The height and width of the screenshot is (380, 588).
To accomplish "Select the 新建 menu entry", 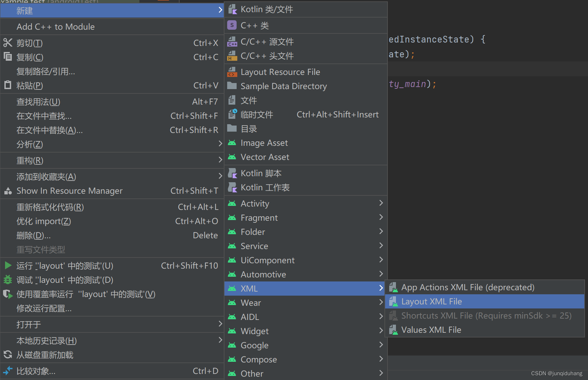I will (112, 10).
